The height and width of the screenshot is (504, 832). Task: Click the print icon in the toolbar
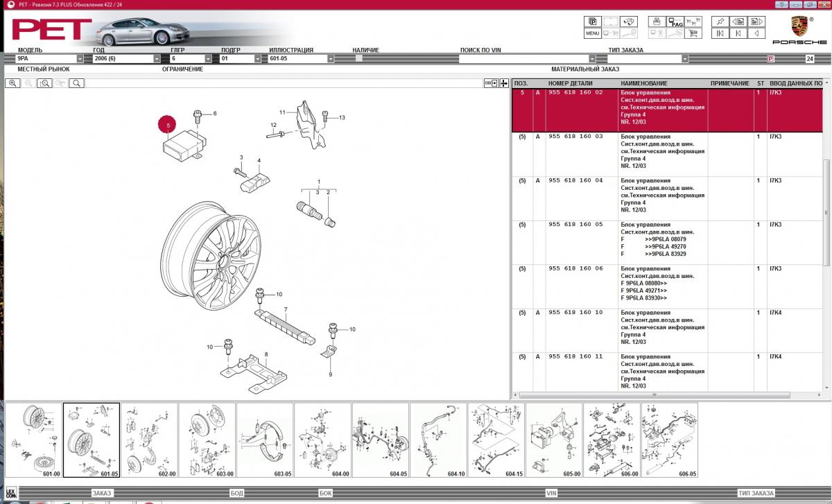coord(655,21)
